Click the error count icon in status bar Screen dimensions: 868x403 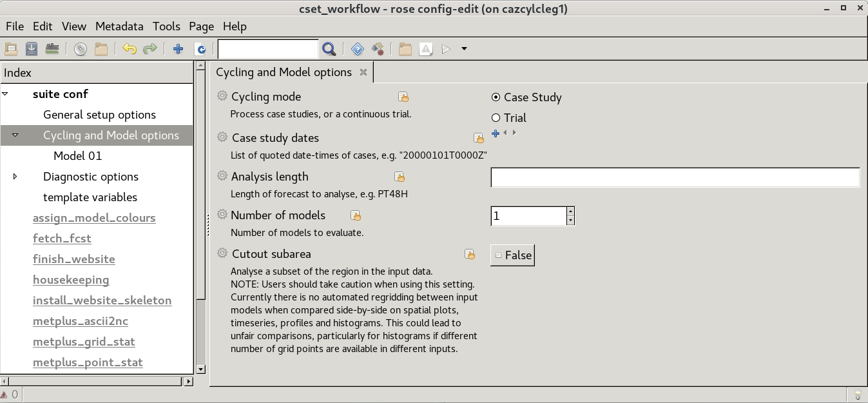coord(5,394)
